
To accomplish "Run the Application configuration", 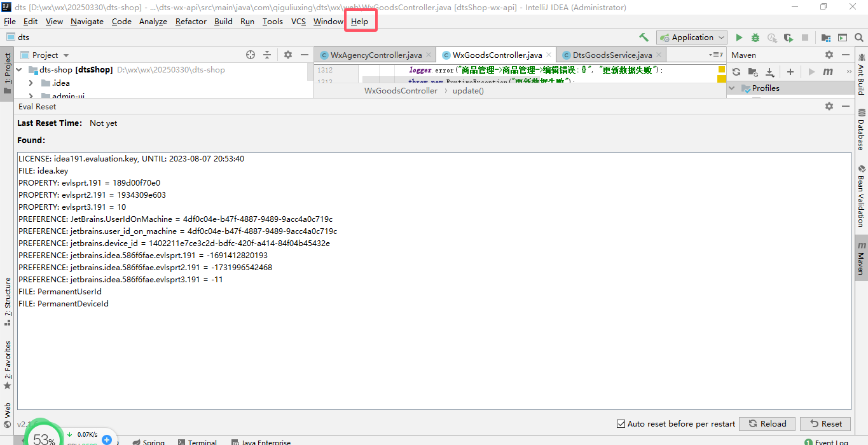I will [739, 38].
